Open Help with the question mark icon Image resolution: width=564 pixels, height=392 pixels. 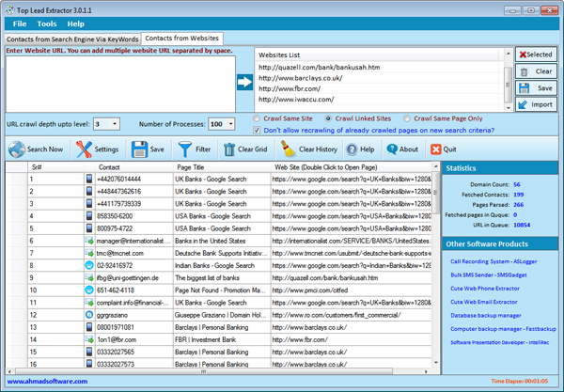point(352,149)
